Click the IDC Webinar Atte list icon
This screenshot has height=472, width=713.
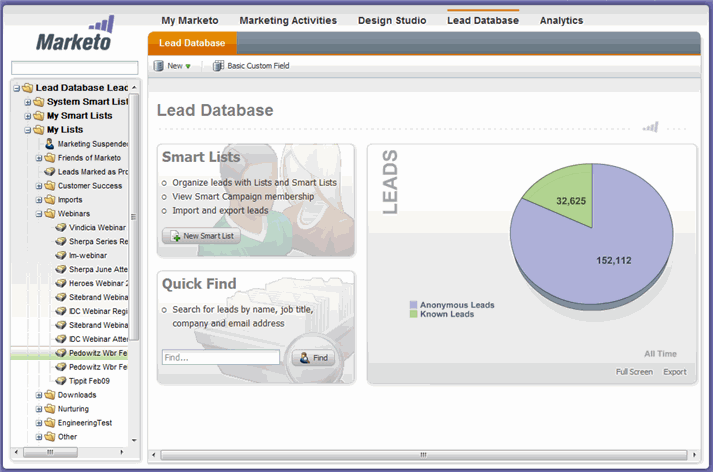pyautogui.click(x=60, y=339)
